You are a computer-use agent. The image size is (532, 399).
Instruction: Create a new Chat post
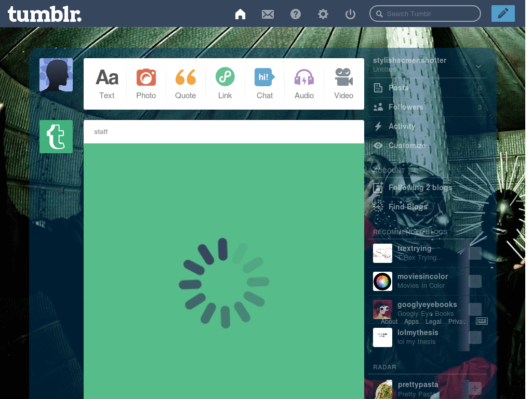tap(264, 84)
